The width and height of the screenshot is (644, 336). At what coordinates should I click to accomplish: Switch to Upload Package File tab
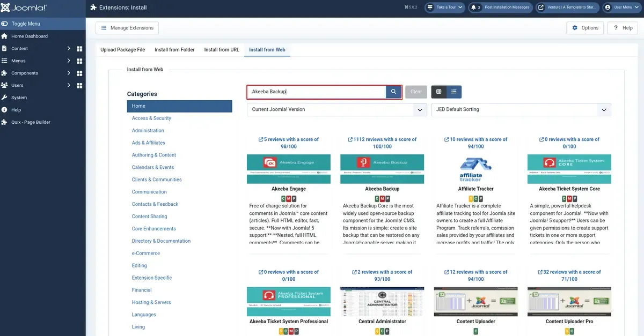coord(122,50)
